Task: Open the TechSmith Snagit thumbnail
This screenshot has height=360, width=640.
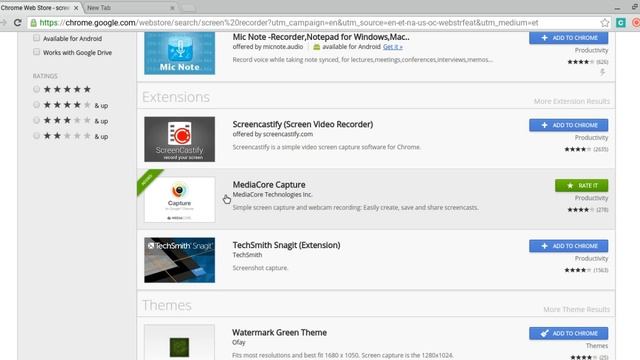Action: click(x=180, y=260)
